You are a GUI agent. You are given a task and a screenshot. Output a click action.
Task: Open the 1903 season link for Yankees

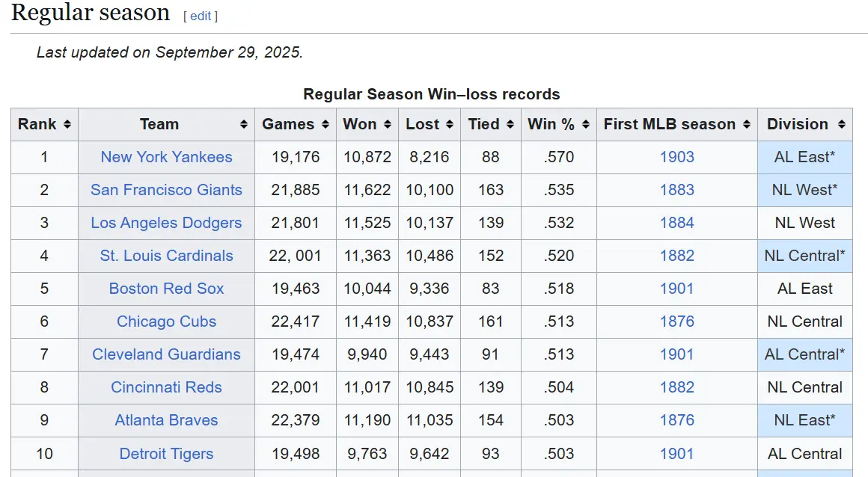pos(676,157)
